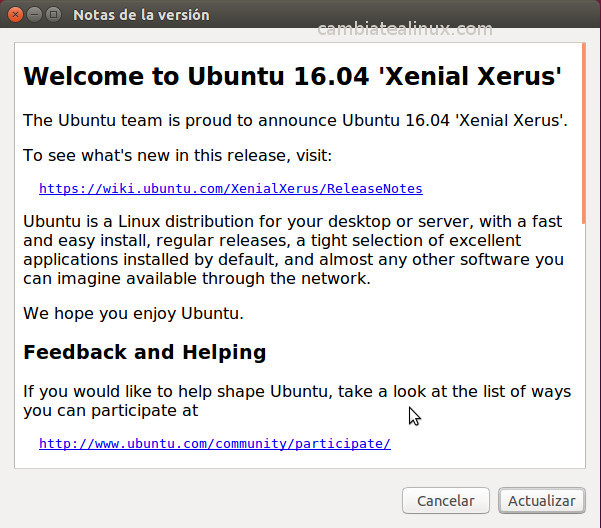The width and height of the screenshot is (601, 528).
Task: Click 'To see what's new in this release' text
Action: [177, 156]
